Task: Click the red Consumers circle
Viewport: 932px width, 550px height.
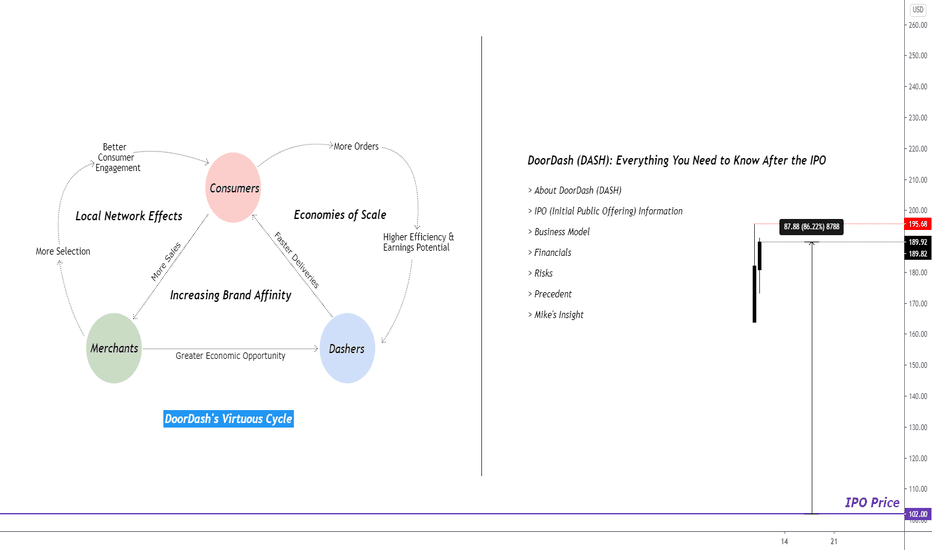Action: pyautogui.click(x=233, y=187)
